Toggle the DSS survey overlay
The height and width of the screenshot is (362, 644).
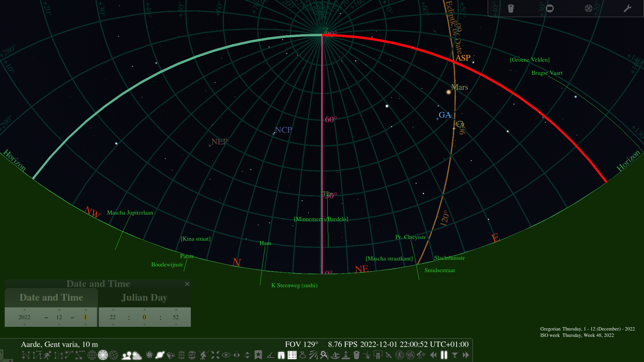(x=181, y=355)
